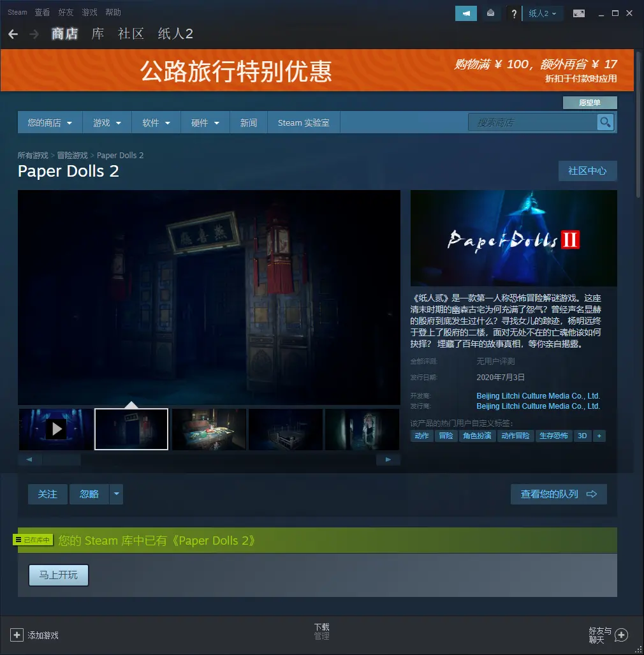
Task: Play the trailer video thumbnail
Action: coord(56,429)
